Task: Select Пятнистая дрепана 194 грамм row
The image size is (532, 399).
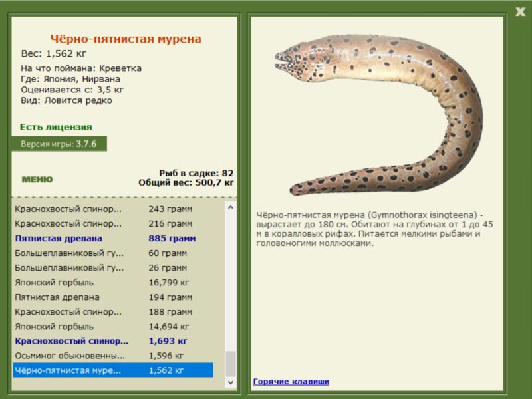Action: pos(113,297)
